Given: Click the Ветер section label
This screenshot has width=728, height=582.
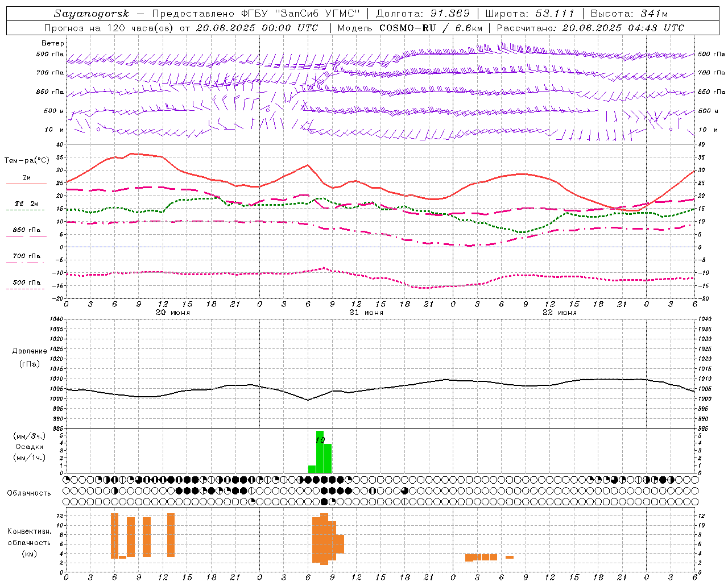Looking at the screenshot, I should point(53,43).
